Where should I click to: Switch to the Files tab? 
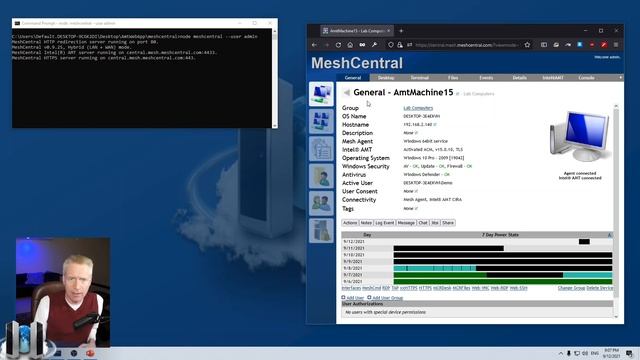(453, 78)
